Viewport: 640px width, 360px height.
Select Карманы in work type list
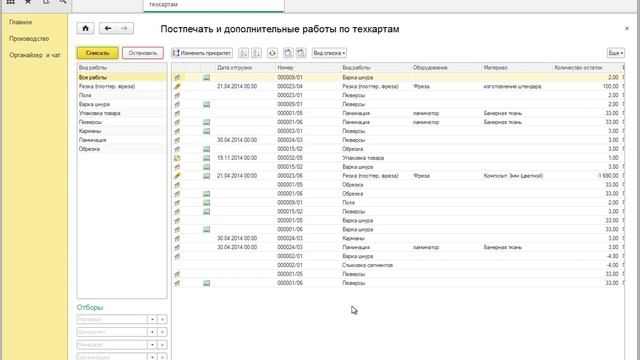coord(122,131)
